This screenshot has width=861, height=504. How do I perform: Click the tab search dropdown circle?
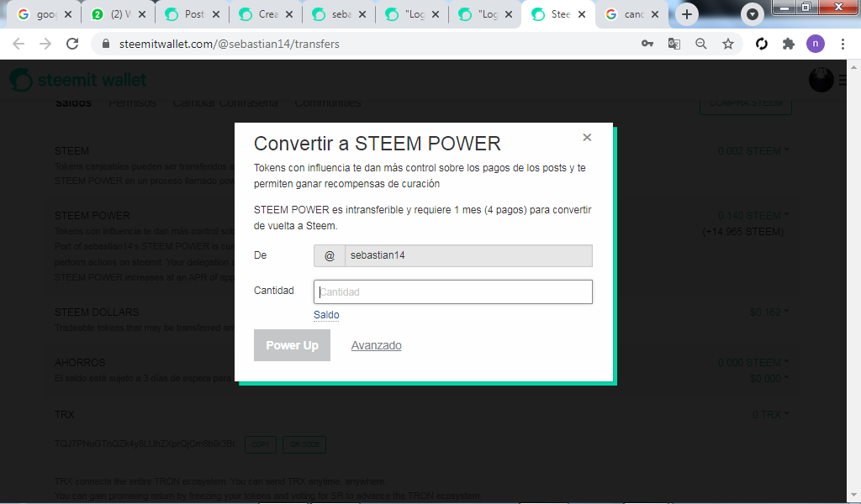click(753, 14)
